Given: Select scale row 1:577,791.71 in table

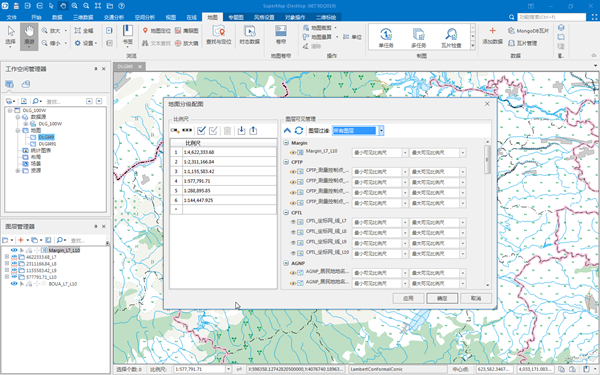Looking at the screenshot, I should 223,181.
